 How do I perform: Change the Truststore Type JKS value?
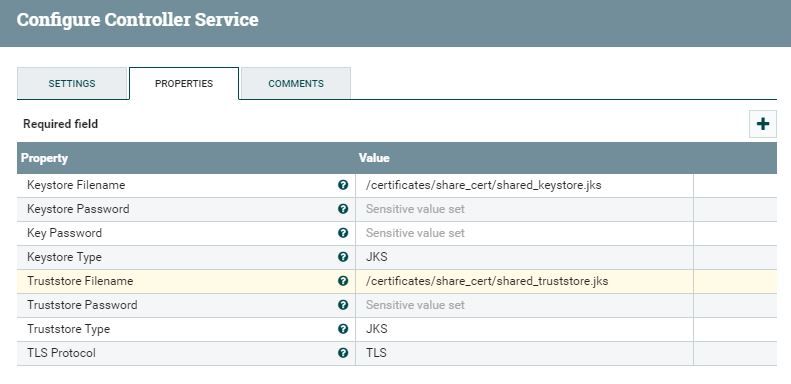pos(524,329)
